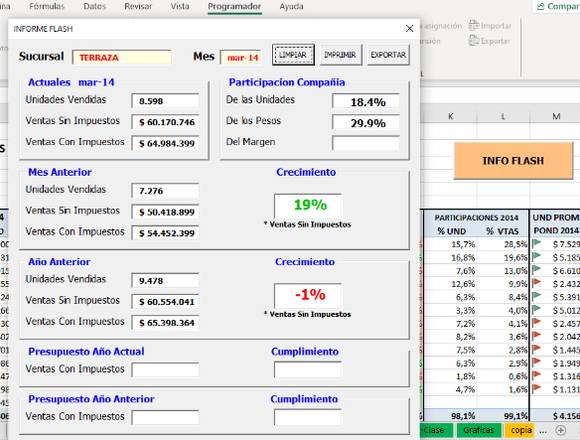Click the LIMPIAR button
Screen dimensions: 580x440
click(293, 55)
